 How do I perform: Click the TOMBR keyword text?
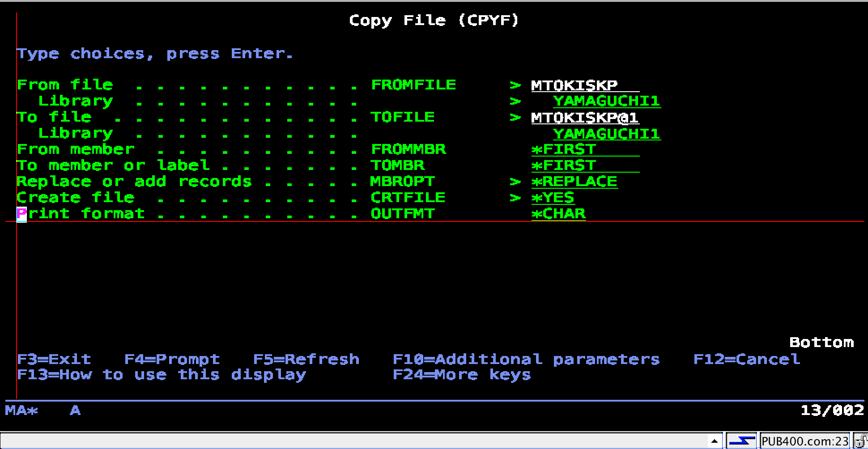[397, 165]
